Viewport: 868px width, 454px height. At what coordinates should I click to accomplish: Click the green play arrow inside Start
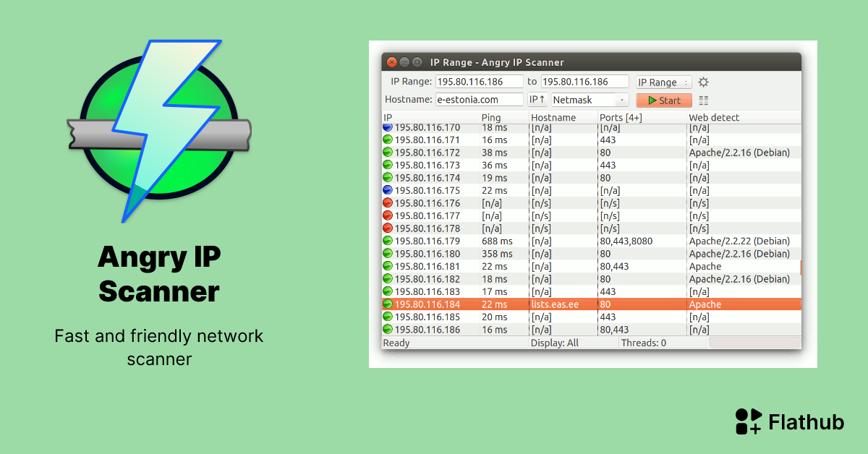[x=652, y=100]
